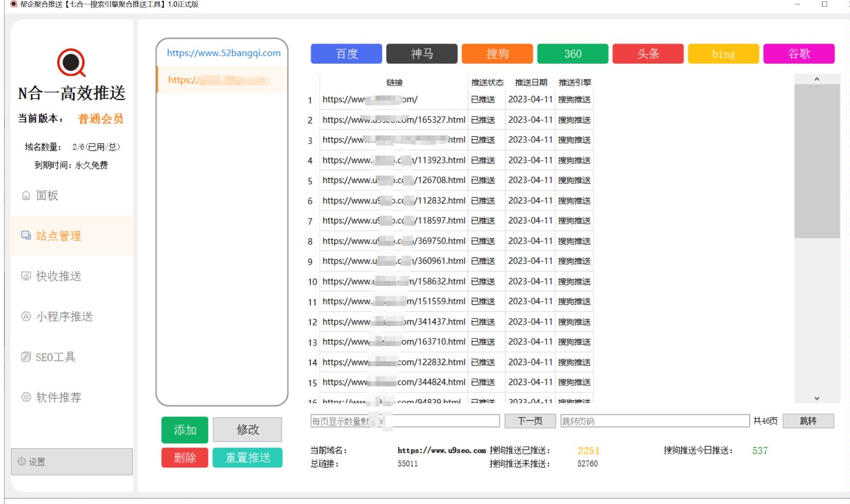
Task: Click the SEO工具 sidebar icon
Action: [26, 357]
